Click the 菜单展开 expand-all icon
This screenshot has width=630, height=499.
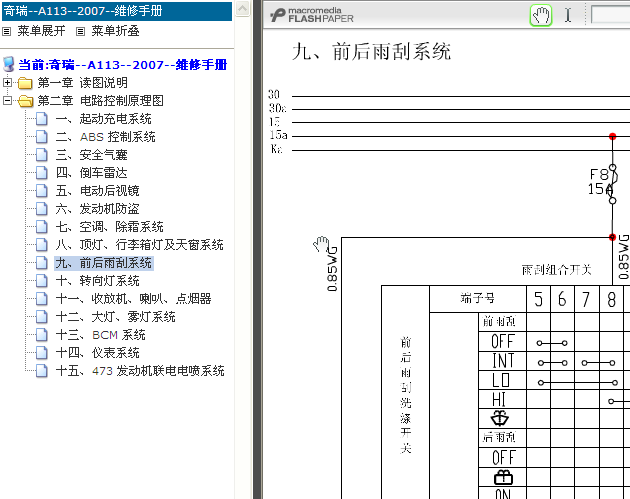(x=6, y=31)
